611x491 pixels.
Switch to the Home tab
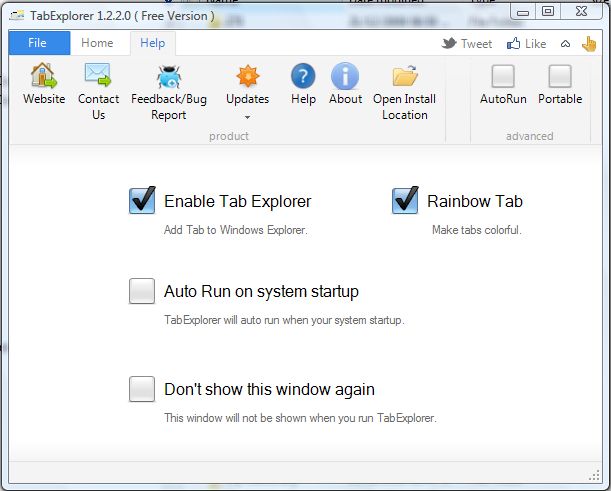[x=97, y=43]
